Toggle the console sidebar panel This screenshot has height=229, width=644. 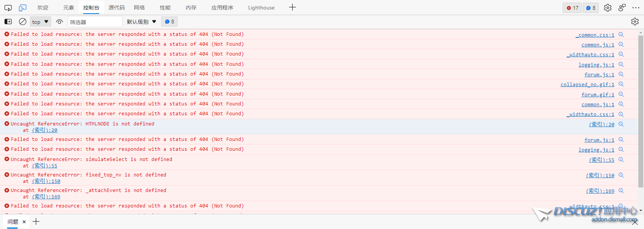(x=8, y=22)
